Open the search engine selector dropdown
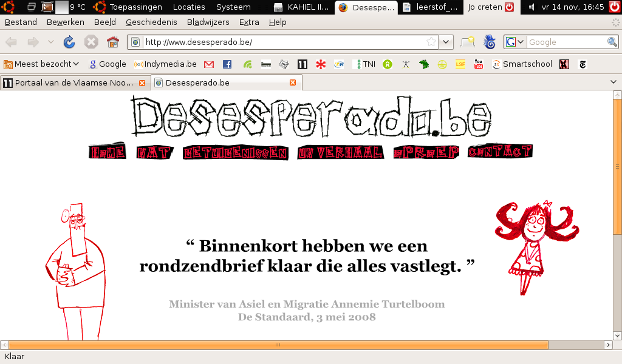Image resolution: width=622 pixels, height=364 pixels. click(515, 42)
